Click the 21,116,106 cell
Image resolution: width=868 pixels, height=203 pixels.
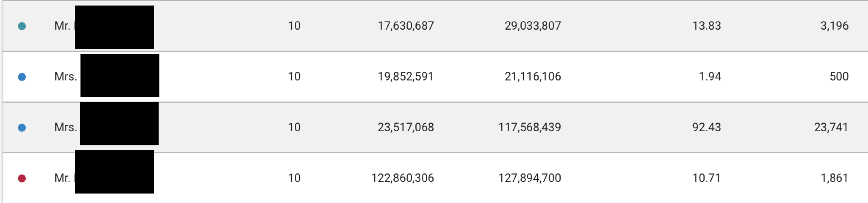(533, 77)
